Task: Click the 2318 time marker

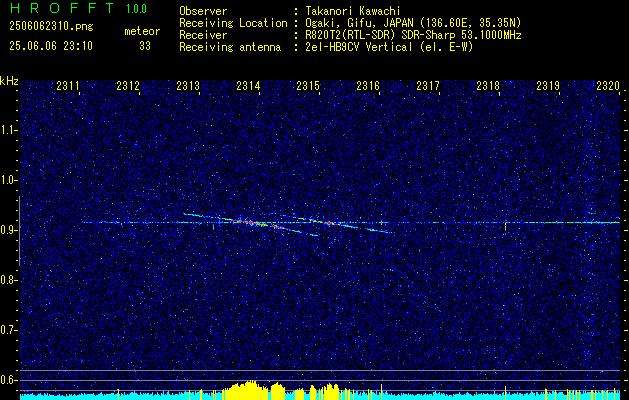Action: tap(488, 85)
